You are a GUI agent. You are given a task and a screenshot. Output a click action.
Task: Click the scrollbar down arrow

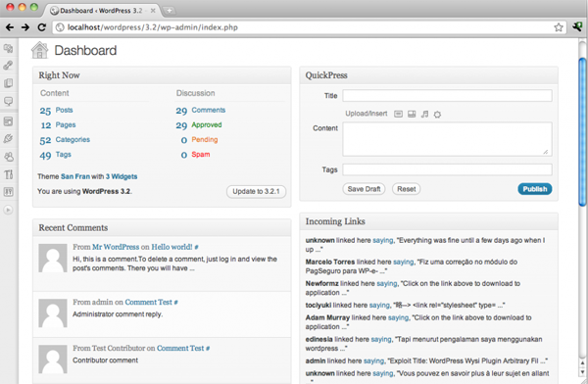coord(582,372)
